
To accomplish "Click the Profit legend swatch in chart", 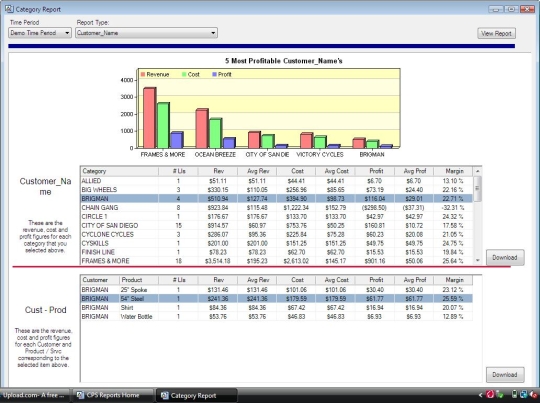I will [215, 74].
